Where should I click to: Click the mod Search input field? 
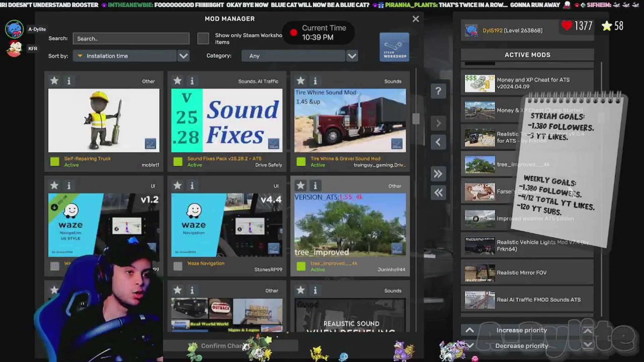pos(131,39)
